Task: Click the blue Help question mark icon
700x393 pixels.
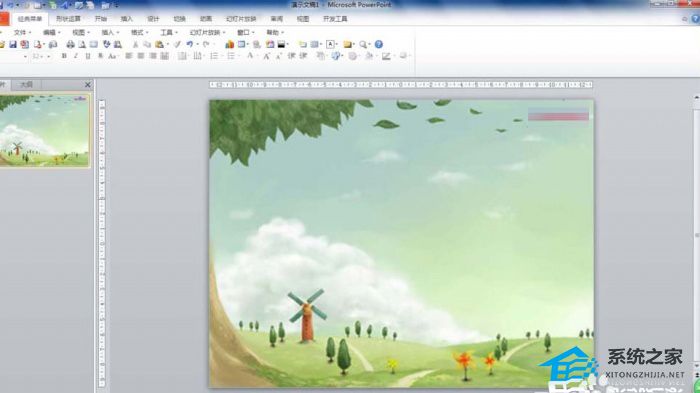Action: coord(379,44)
